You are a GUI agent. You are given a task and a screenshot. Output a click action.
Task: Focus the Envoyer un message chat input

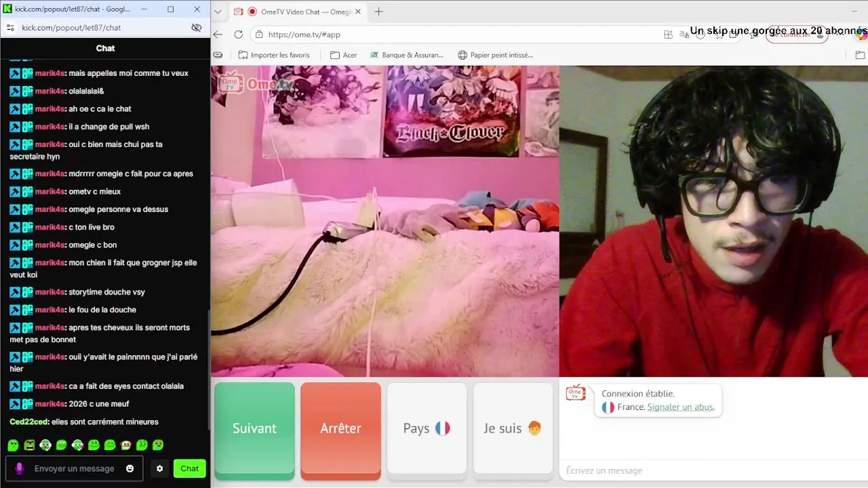(x=75, y=468)
